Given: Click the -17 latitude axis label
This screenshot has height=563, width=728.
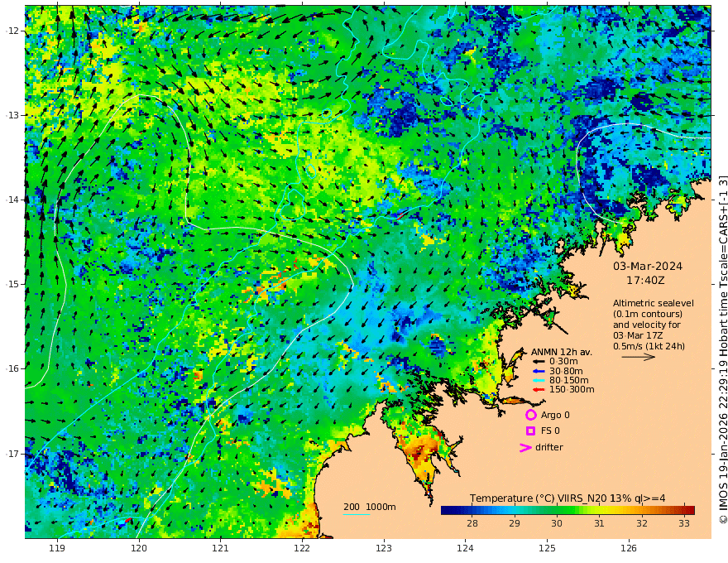Looking at the screenshot, I should pyautogui.click(x=12, y=454).
